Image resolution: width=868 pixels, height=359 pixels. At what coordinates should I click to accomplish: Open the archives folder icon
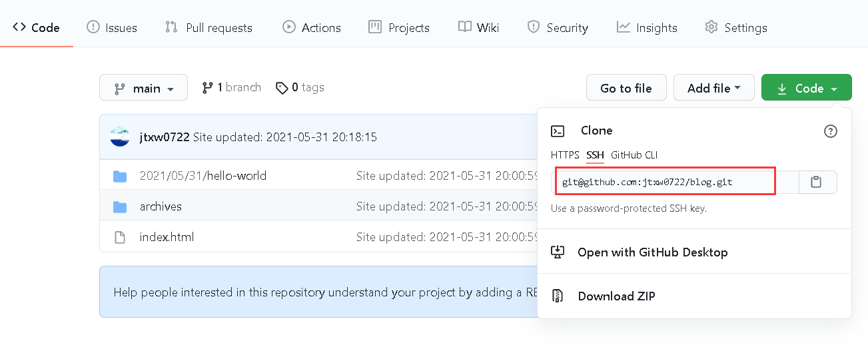(x=120, y=207)
